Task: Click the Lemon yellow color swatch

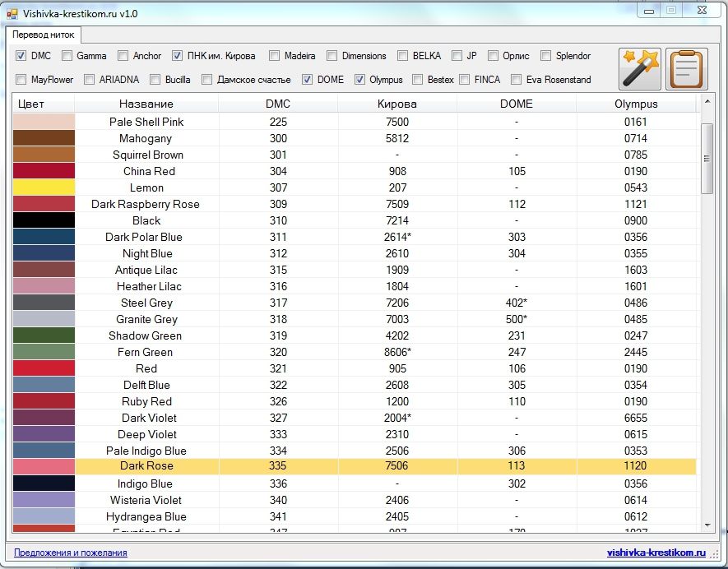Action: pyautogui.click(x=44, y=187)
